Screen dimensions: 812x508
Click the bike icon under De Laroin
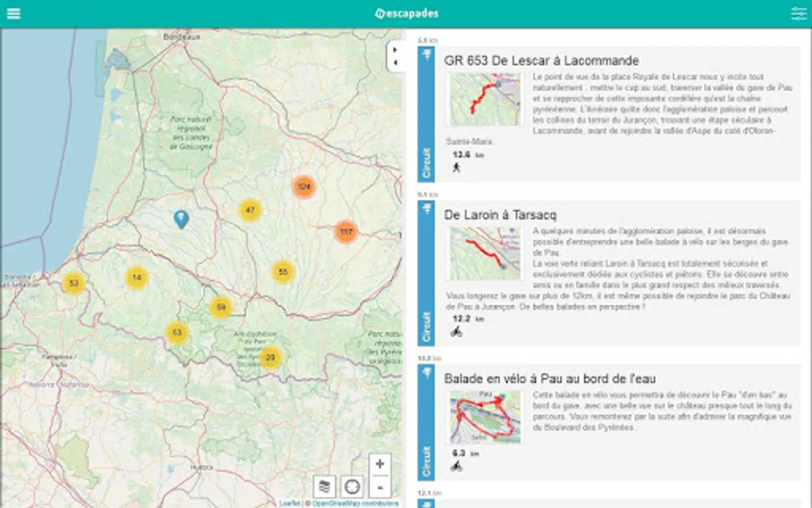click(x=456, y=331)
